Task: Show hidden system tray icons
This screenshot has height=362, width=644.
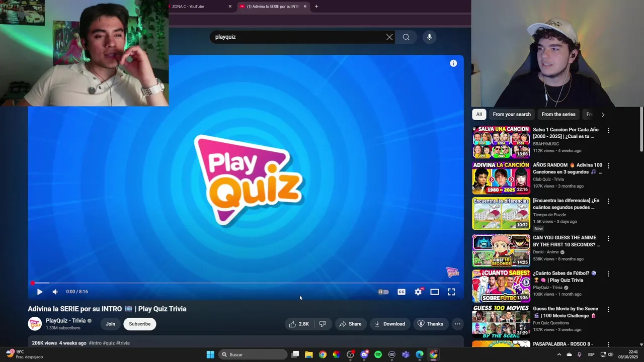Action: pos(559,354)
